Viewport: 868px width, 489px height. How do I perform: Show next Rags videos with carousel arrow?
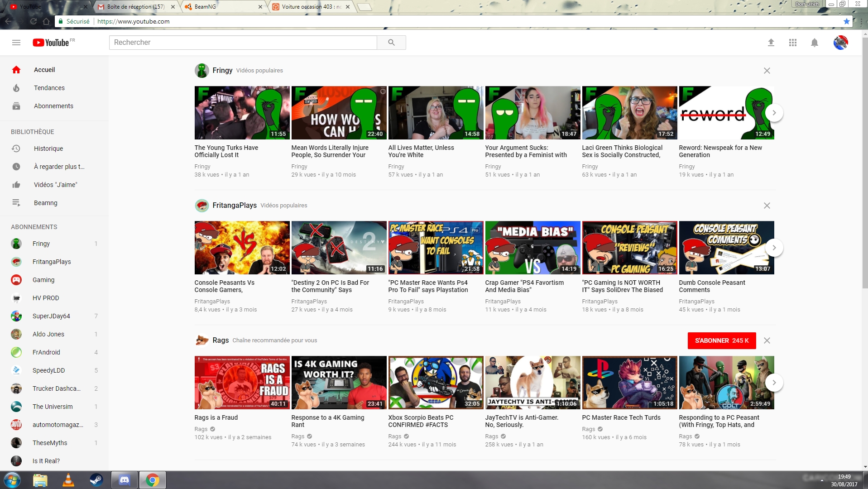774,383
